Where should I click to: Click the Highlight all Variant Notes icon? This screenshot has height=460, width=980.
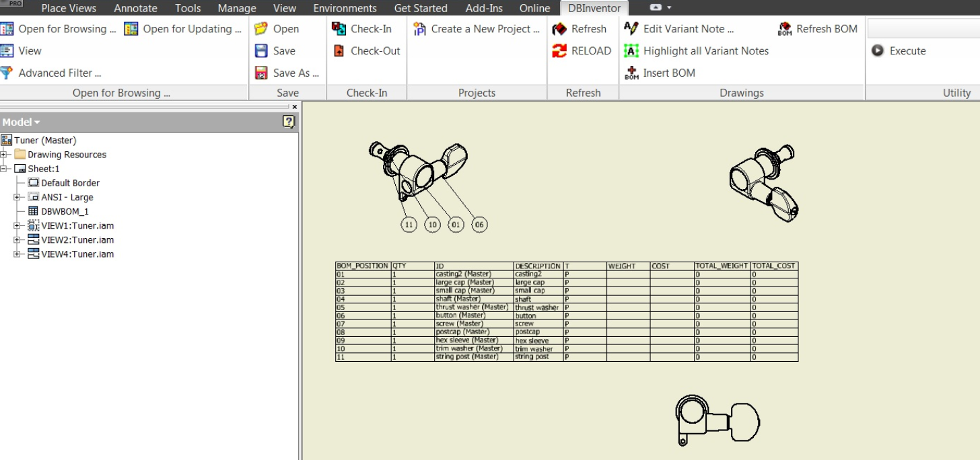point(631,50)
